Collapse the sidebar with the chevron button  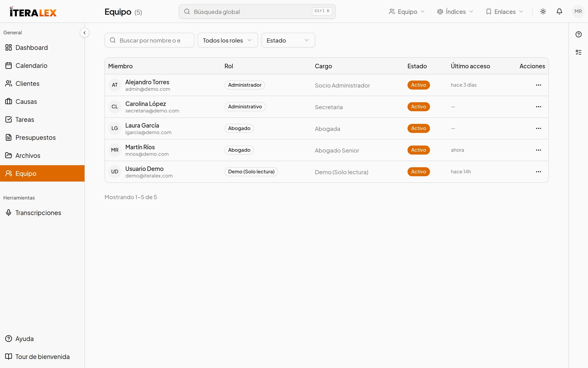pos(84,33)
